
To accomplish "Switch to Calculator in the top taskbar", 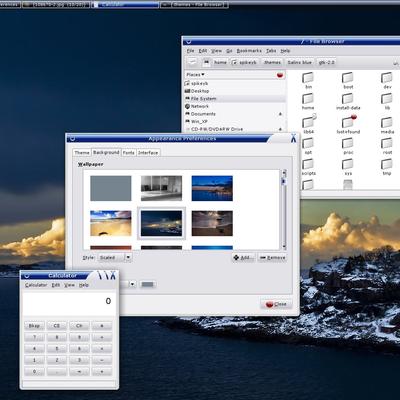I will click(126, 5).
